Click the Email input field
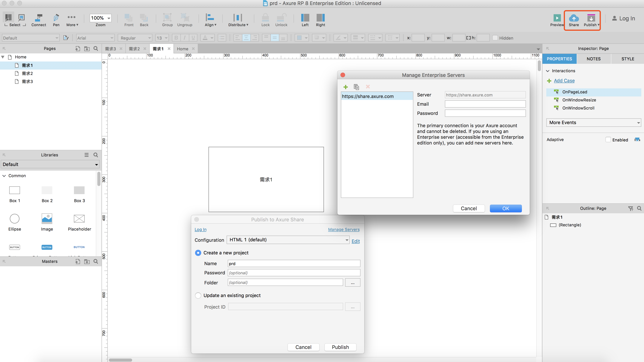Viewport: 644px width, 362px height. [485, 104]
